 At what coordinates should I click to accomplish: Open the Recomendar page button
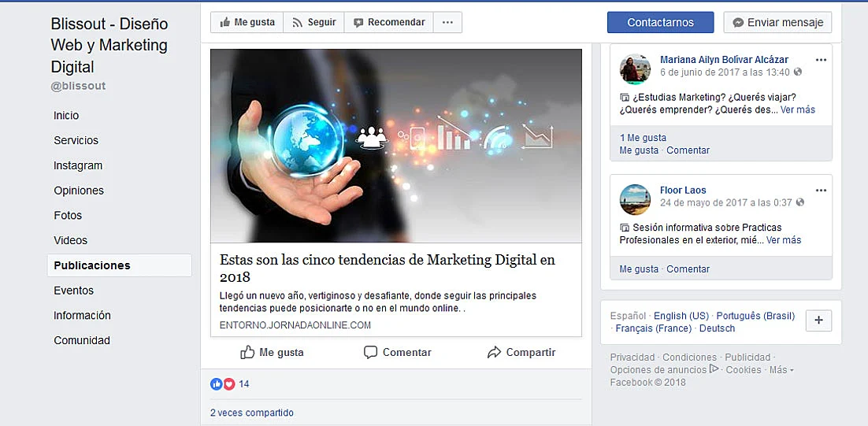(x=389, y=23)
